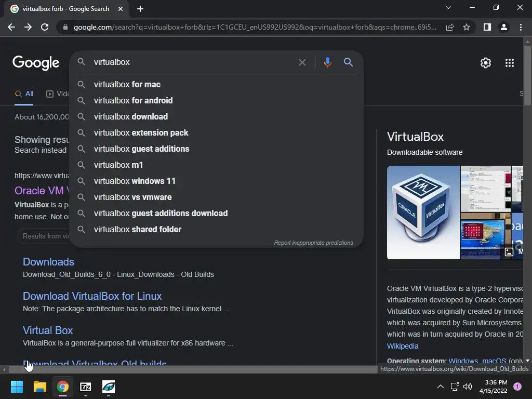
Task: Choose suggestion virtualbox for mac
Action: click(217, 85)
